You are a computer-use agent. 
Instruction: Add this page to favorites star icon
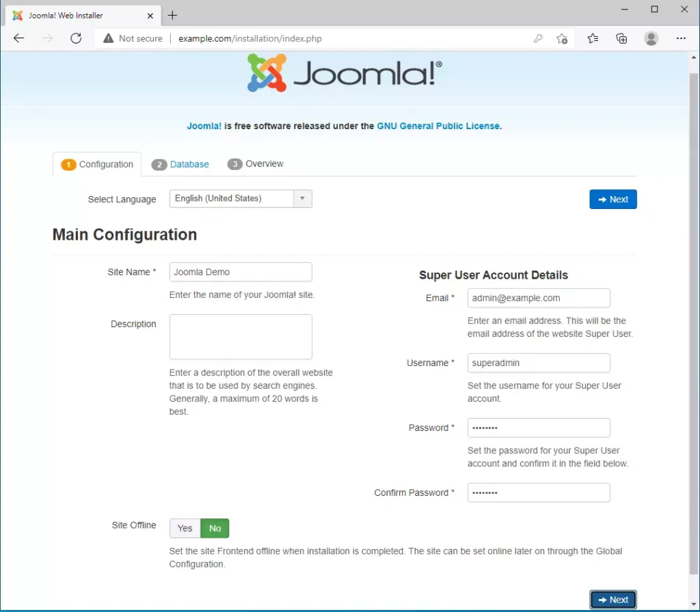click(x=562, y=38)
